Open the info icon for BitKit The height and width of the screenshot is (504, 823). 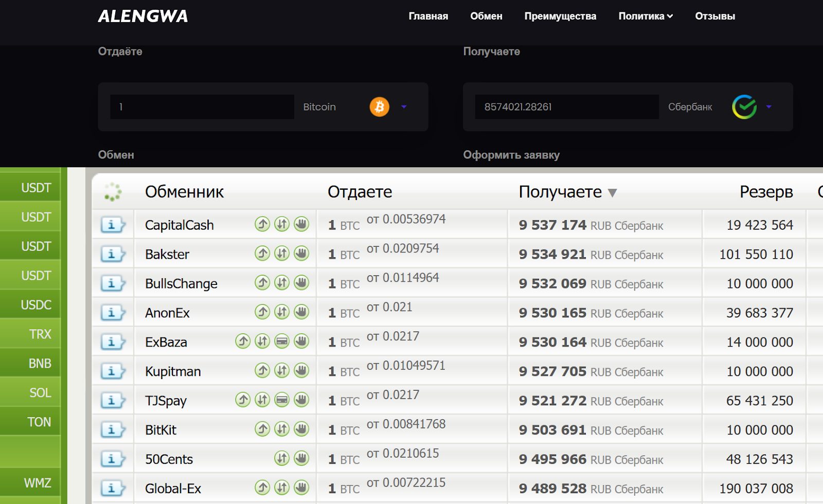pyautogui.click(x=113, y=430)
